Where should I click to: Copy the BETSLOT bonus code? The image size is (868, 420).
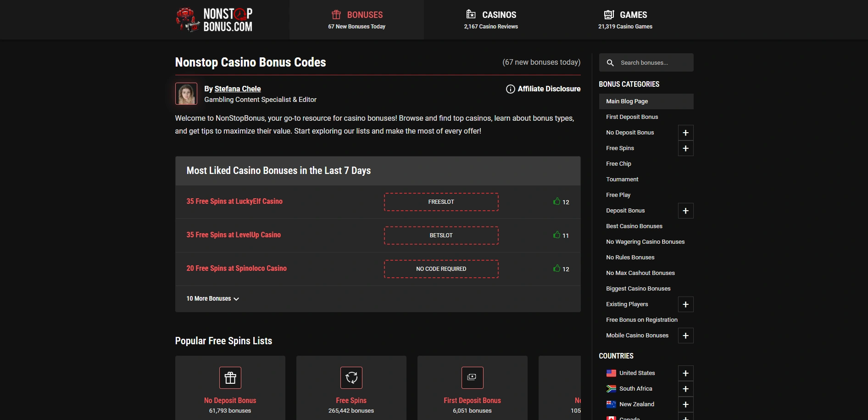[x=441, y=235]
